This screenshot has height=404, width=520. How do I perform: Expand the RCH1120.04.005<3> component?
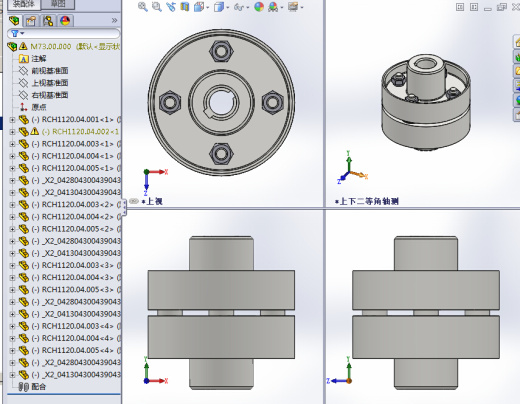click(12, 290)
